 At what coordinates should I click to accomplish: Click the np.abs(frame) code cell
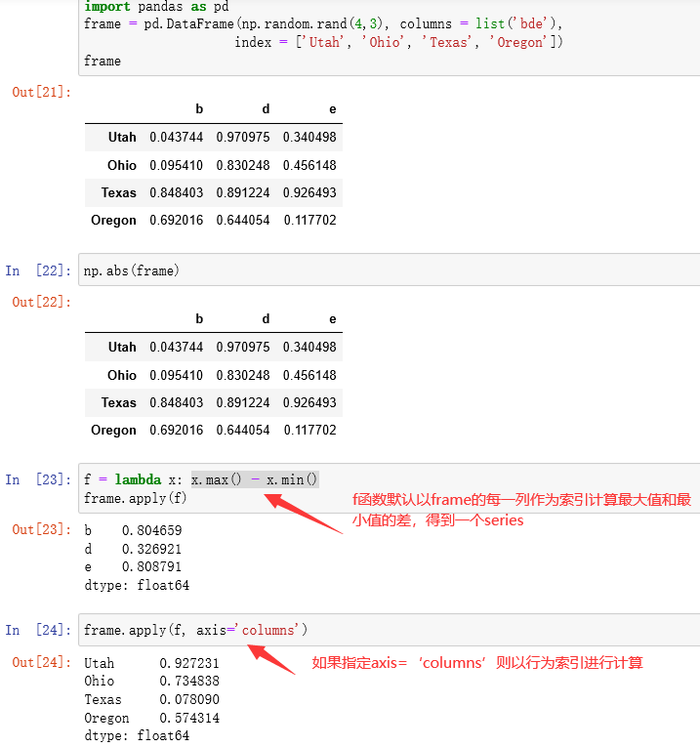tap(389, 270)
